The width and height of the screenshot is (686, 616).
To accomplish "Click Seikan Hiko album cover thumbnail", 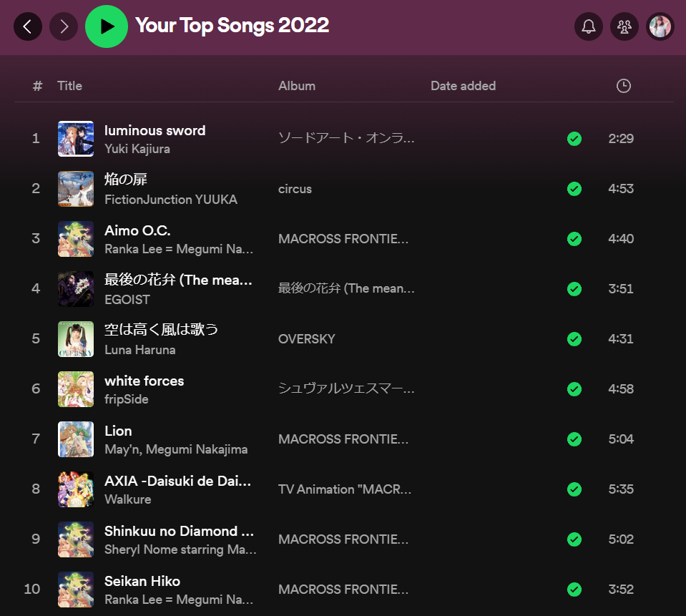I will (76, 590).
